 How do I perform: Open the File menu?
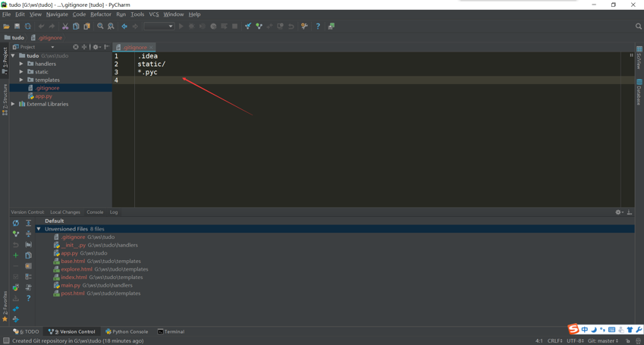pyautogui.click(x=7, y=14)
